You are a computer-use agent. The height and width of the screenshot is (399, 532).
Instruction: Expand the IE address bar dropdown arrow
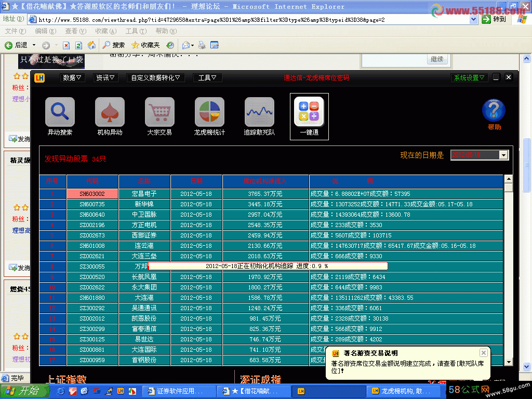coord(474,19)
